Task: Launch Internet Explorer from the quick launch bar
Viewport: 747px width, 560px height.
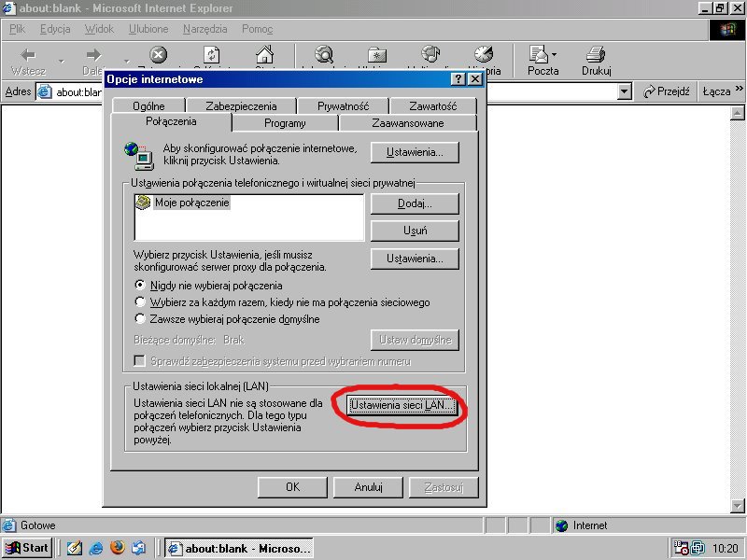Action: coord(96,548)
